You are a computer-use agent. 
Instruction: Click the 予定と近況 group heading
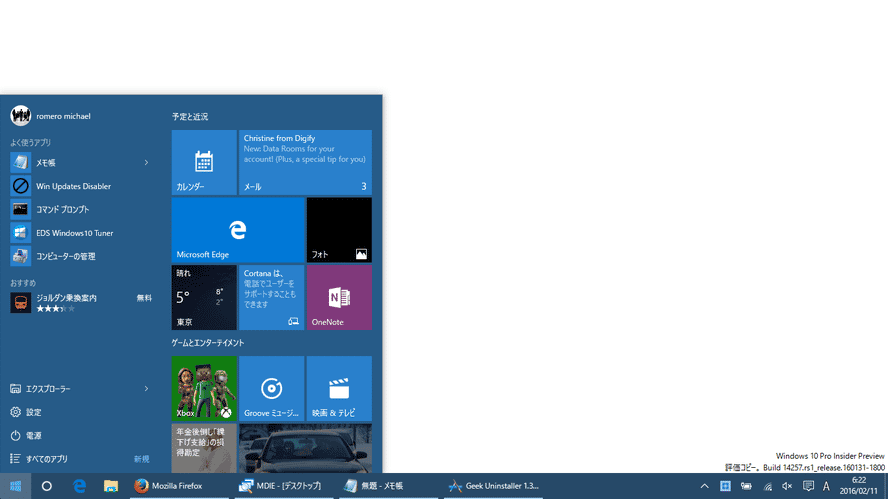190,117
